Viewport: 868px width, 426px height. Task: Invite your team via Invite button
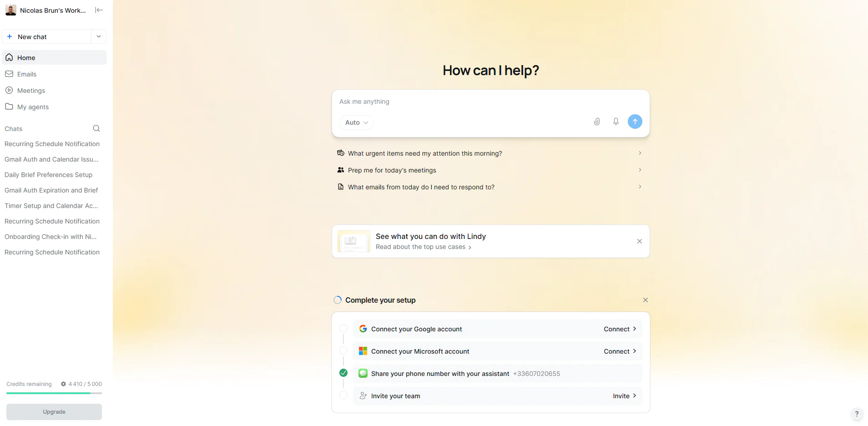(625, 396)
